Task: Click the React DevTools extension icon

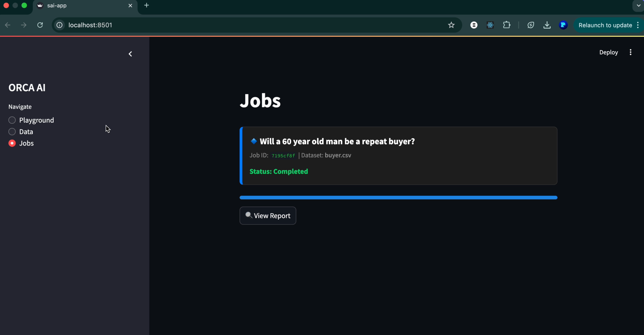Action: coord(490,25)
